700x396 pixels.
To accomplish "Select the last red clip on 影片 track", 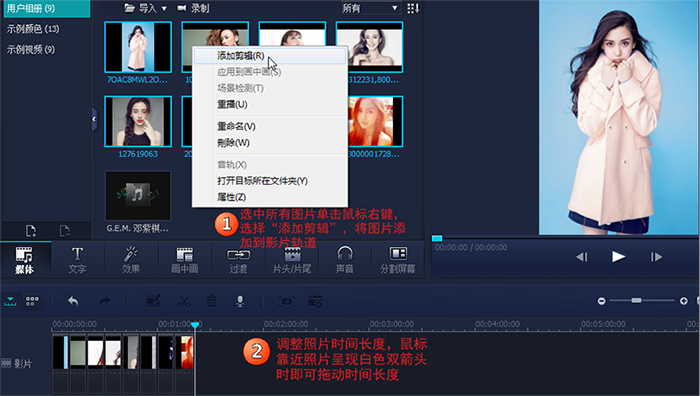I will pyautogui.click(x=185, y=352).
